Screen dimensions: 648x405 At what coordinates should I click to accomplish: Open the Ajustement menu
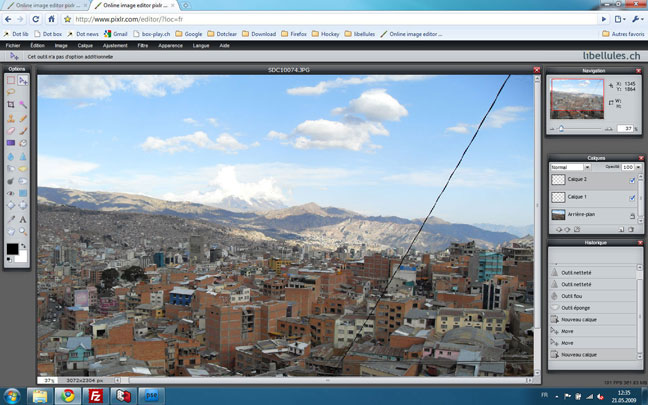tap(115, 45)
